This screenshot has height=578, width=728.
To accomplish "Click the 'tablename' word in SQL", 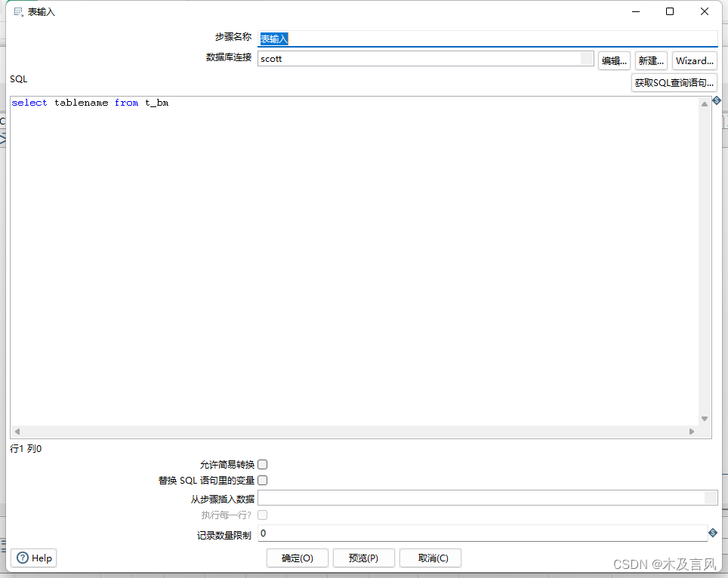I will pos(82,103).
